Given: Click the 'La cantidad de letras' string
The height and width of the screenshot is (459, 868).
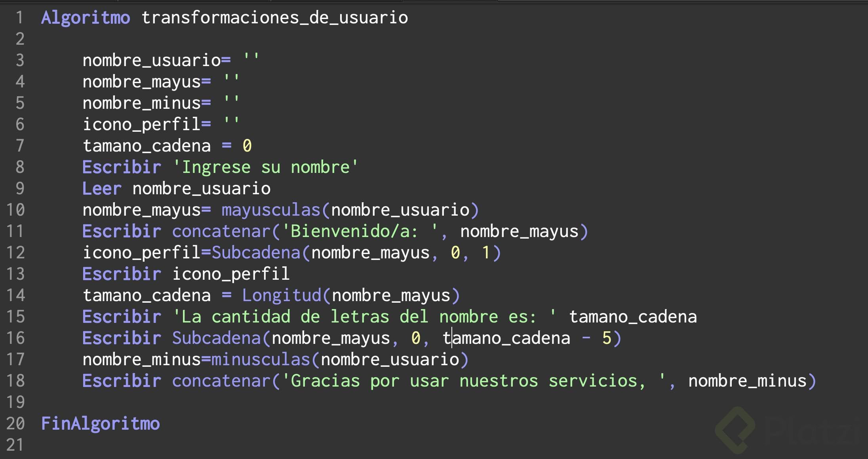Looking at the screenshot, I should 364,317.
